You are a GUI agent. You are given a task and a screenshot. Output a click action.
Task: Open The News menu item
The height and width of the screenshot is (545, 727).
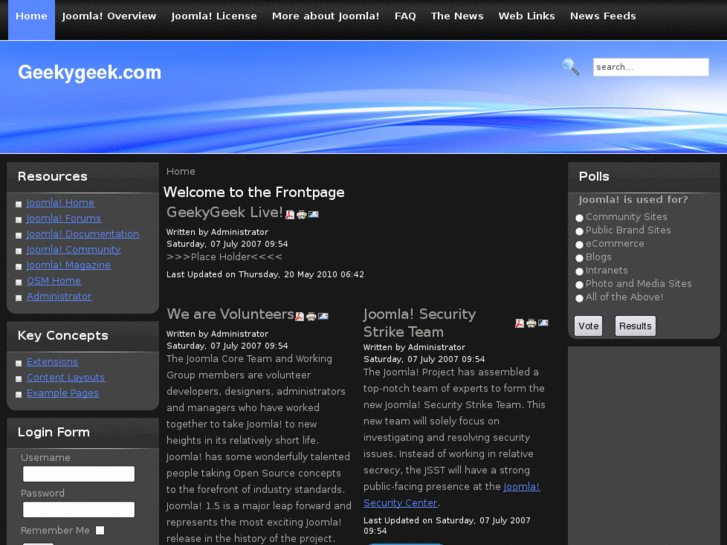coord(457,16)
